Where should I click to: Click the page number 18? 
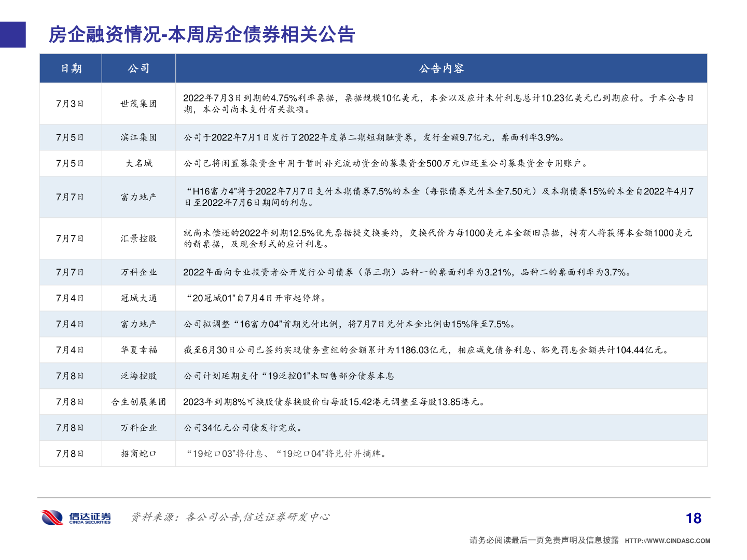coord(694,518)
